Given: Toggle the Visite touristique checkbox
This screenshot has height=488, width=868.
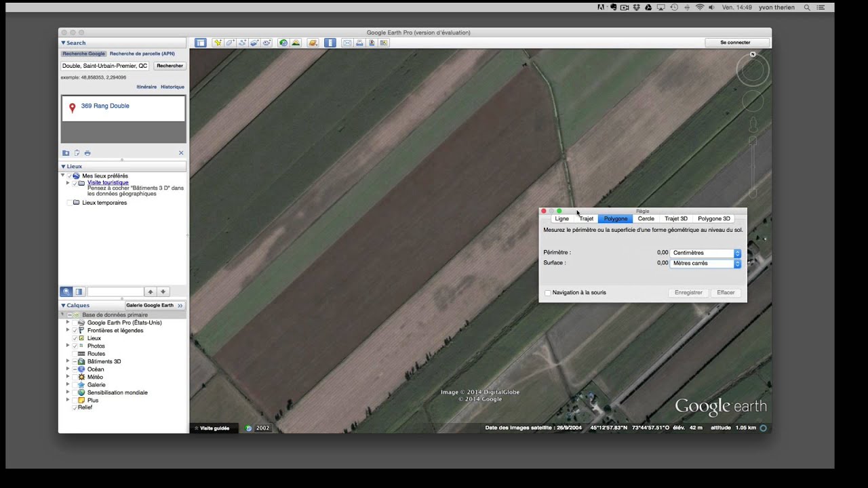Looking at the screenshot, I should click(75, 183).
